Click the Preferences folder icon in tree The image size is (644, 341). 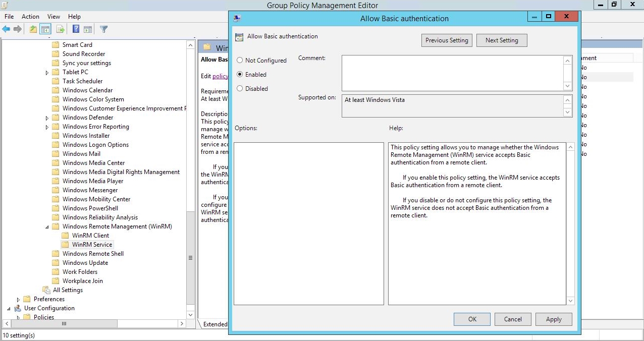click(27, 299)
